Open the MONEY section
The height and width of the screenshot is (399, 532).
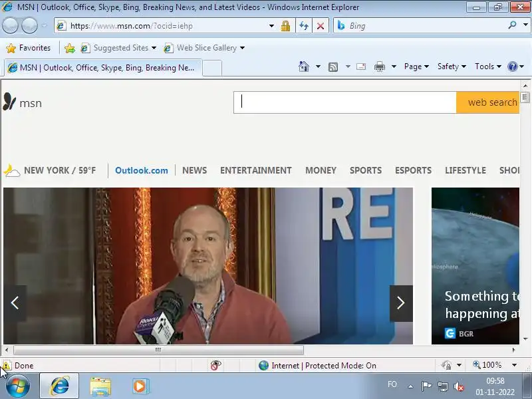point(321,170)
